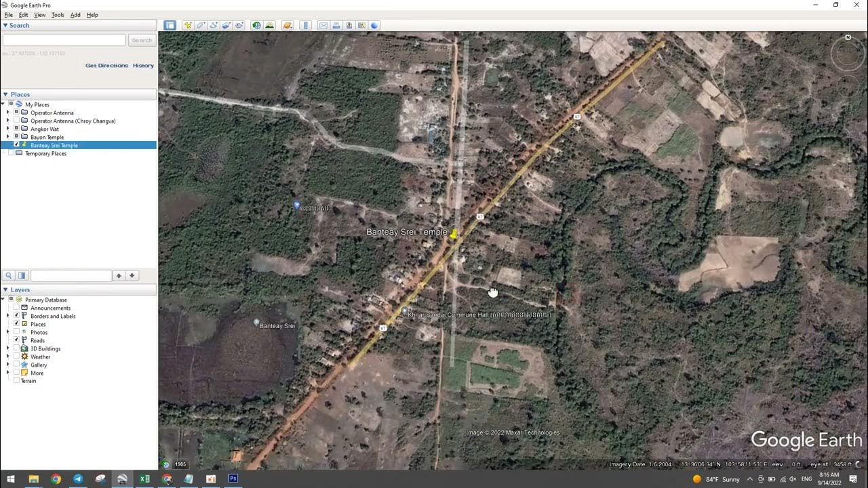The width and height of the screenshot is (868, 488).
Task: Open the Tools menu
Action: pyautogui.click(x=58, y=15)
